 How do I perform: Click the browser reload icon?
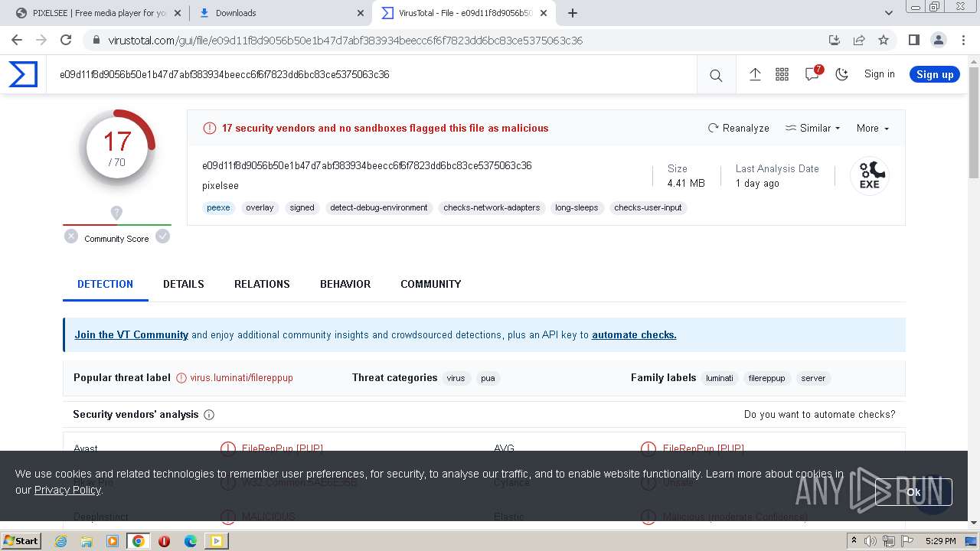[x=66, y=40]
